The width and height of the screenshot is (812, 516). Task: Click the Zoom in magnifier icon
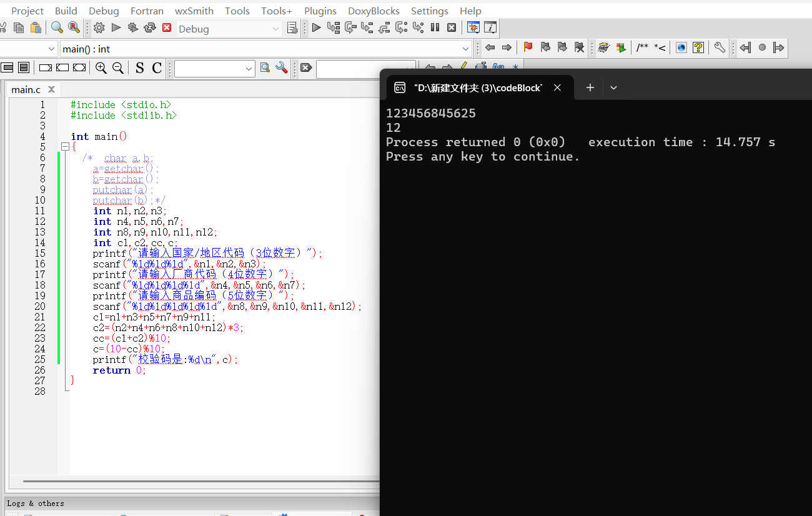101,68
